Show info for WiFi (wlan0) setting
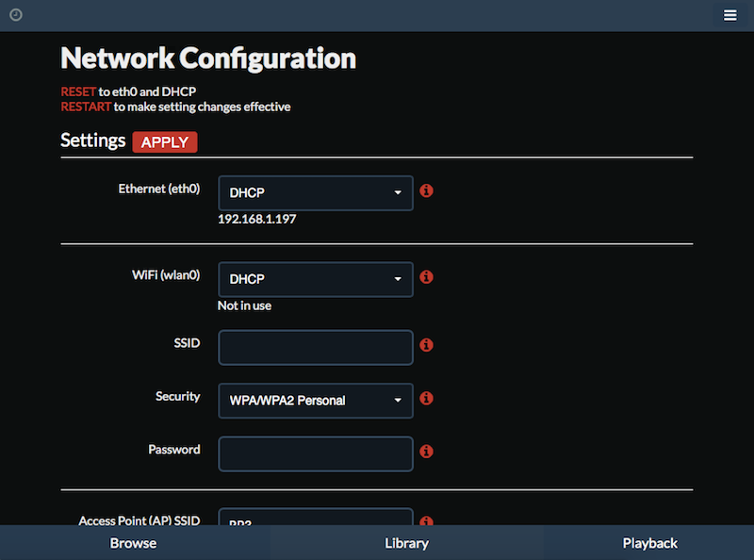 tap(426, 277)
